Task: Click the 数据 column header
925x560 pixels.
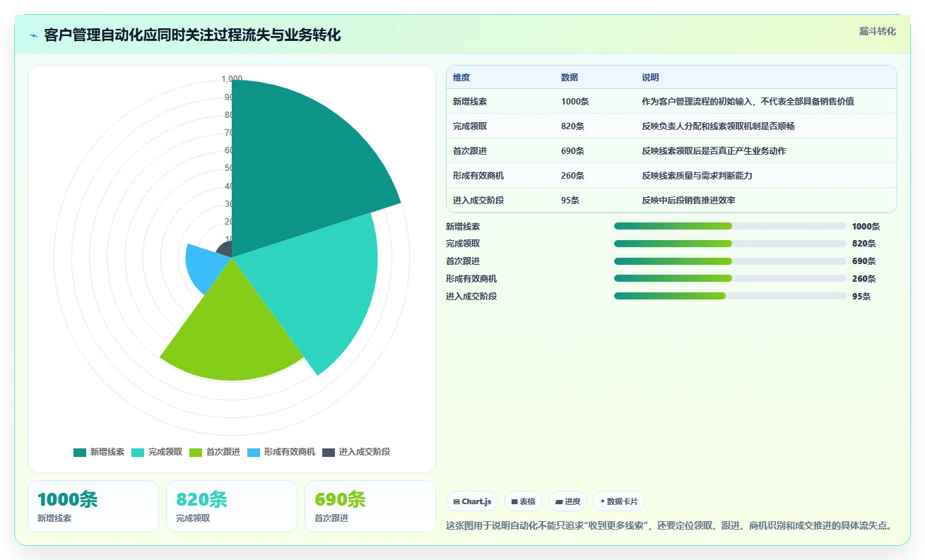Action: [x=570, y=78]
